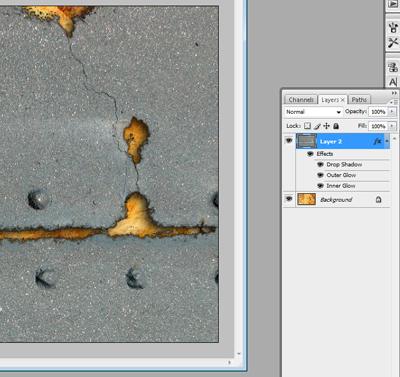Hide the Inner Glow effect
The height and width of the screenshot is (377, 400).
pos(320,186)
